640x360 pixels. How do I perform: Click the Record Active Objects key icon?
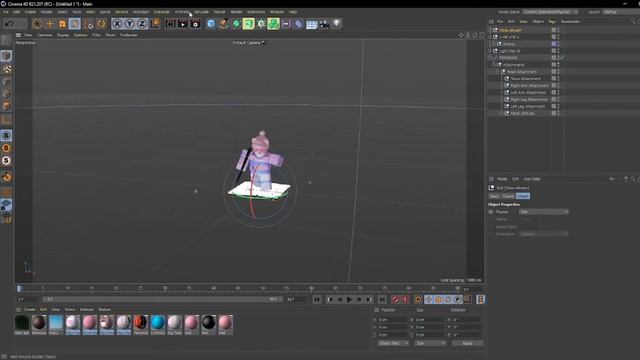395,300
